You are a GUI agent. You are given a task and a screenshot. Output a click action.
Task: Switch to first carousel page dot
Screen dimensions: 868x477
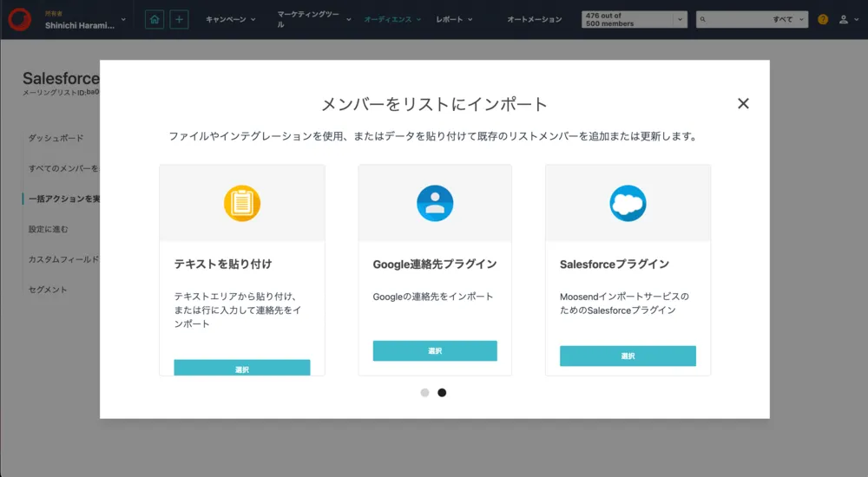pos(424,392)
